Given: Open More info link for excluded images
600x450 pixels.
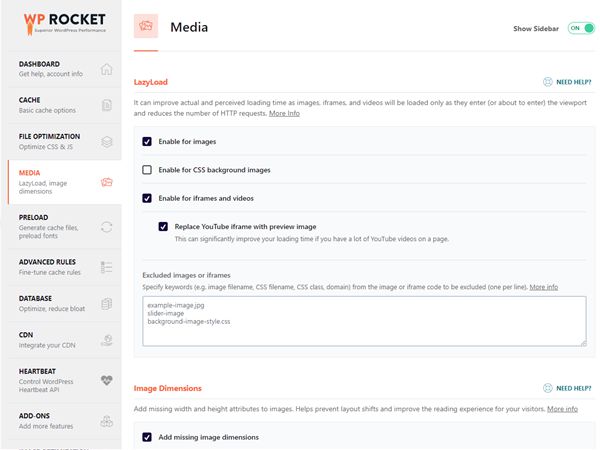Looking at the screenshot, I should pos(544,287).
